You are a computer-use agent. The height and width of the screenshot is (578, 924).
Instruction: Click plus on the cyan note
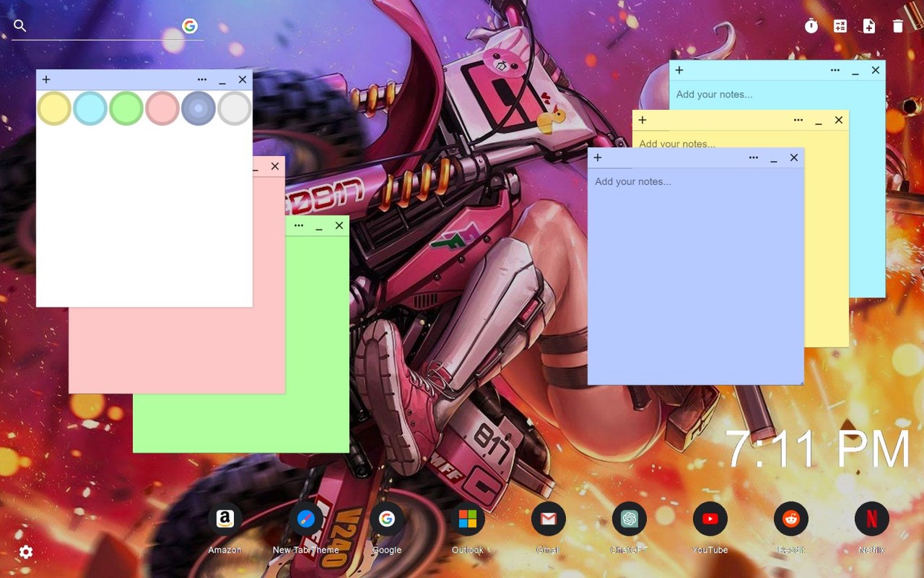tap(679, 70)
